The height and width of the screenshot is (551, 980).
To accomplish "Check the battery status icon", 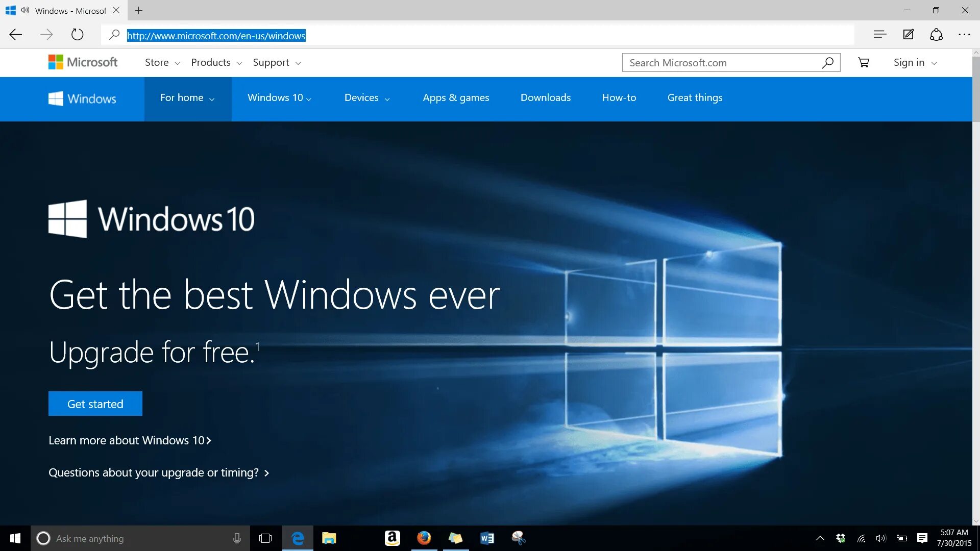I will [x=902, y=538].
